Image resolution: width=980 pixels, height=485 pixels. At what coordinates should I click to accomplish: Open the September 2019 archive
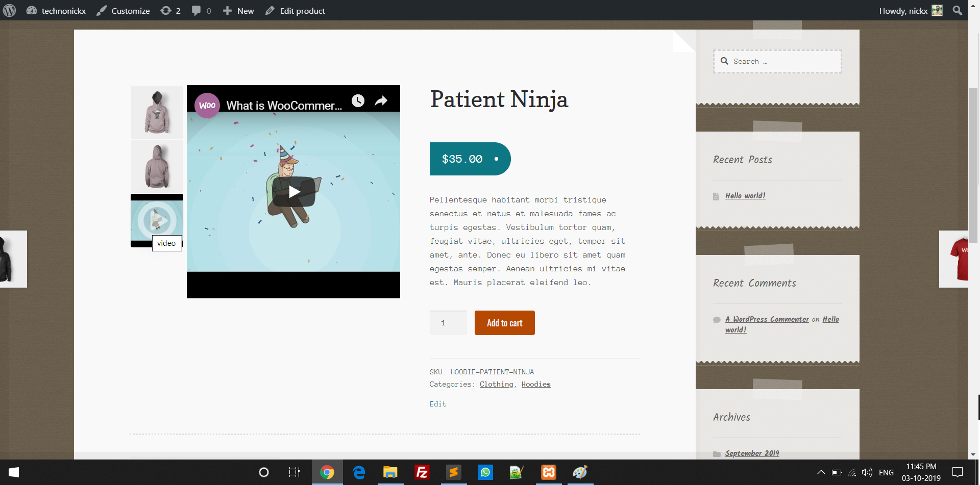tap(752, 453)
